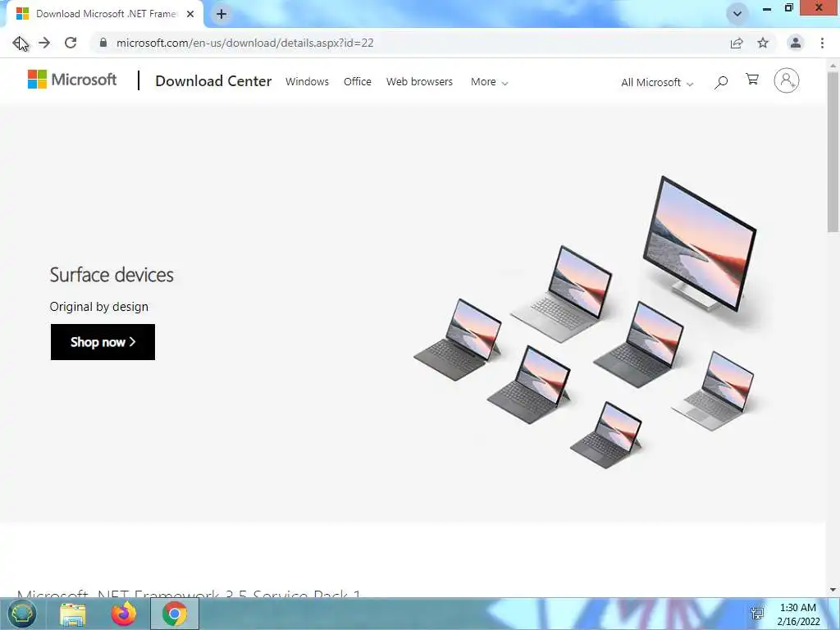Open File Explorer from the taskbar
This screenshot has width=840, height=630.
click(x=73, y=614)
